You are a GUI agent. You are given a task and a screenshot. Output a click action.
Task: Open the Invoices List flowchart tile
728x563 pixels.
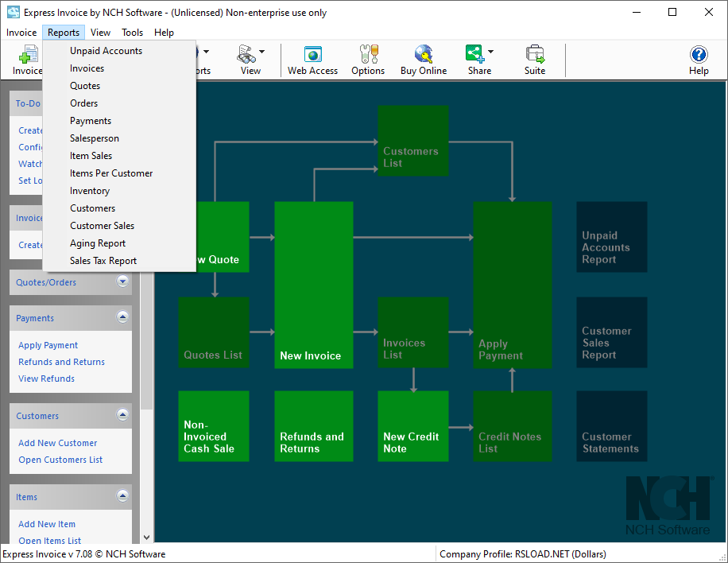tap(413, 332)
